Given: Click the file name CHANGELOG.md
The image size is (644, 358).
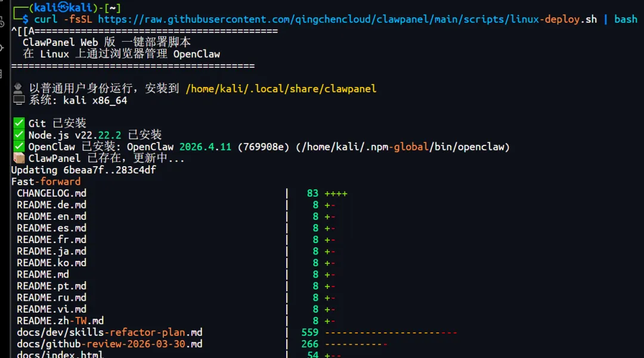Looking at the screenshot, I should [52, 193].
